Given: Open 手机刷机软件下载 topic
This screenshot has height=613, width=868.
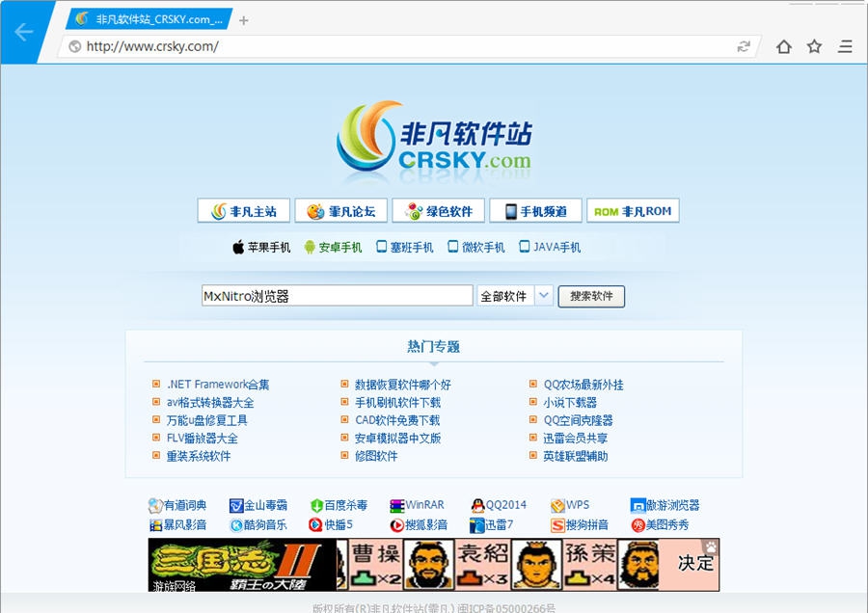Looking at the screenshot, I should pos(398,402).
